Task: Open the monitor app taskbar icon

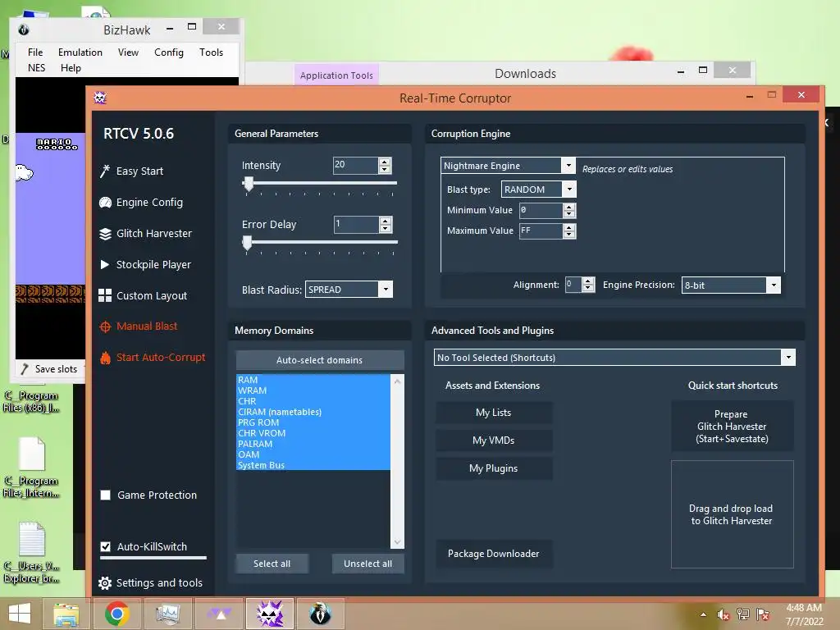Action: pyautogui.click(x=167, y=614)
